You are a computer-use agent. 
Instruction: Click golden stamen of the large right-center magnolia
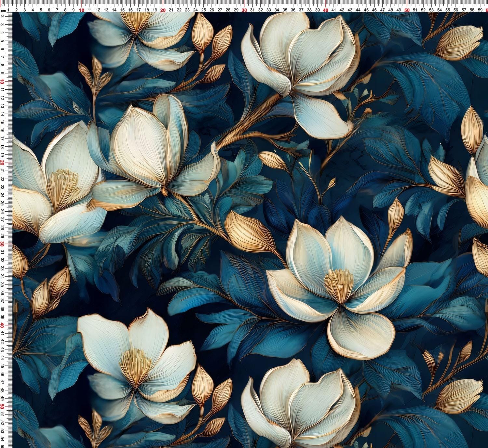coord(339,282)
